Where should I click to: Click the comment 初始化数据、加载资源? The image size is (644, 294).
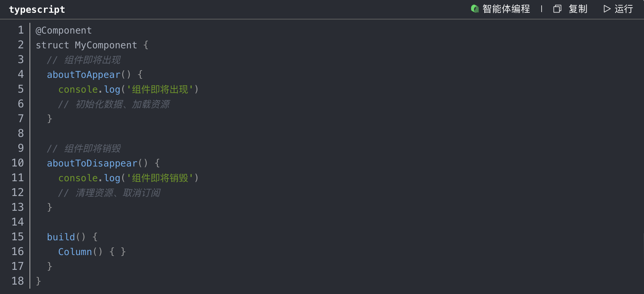click(122, 104)
